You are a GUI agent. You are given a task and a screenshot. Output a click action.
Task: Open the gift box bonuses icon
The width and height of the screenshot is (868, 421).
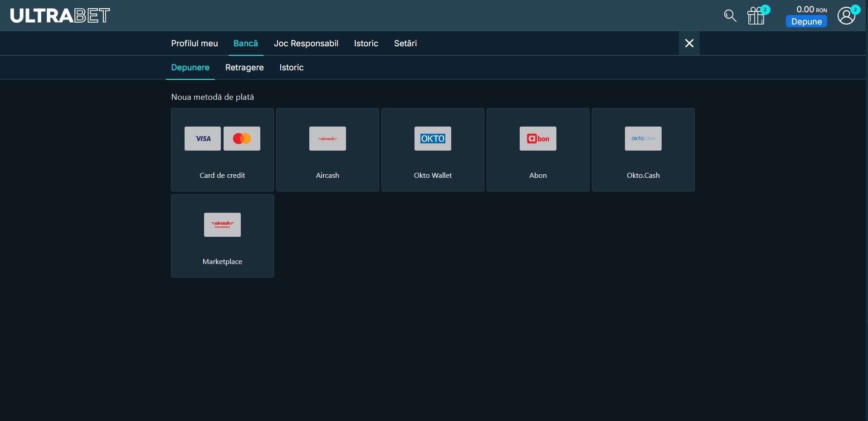(x=756, y=16)
